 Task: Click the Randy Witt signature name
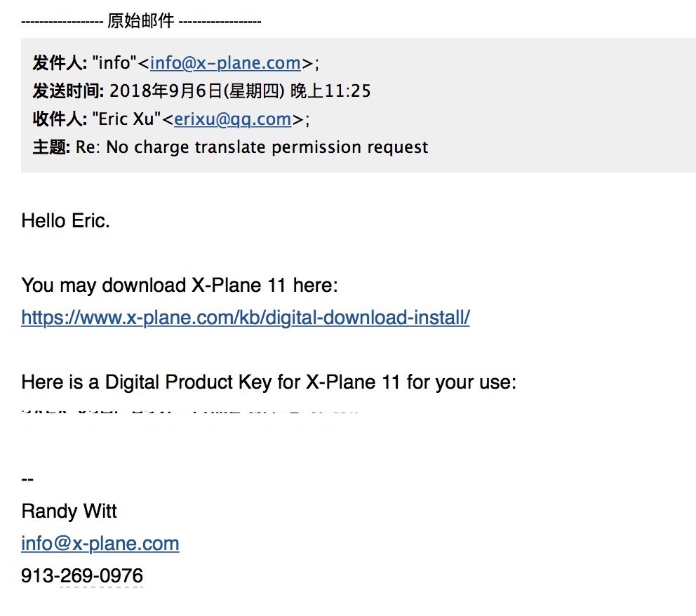(x=69, y=511)
